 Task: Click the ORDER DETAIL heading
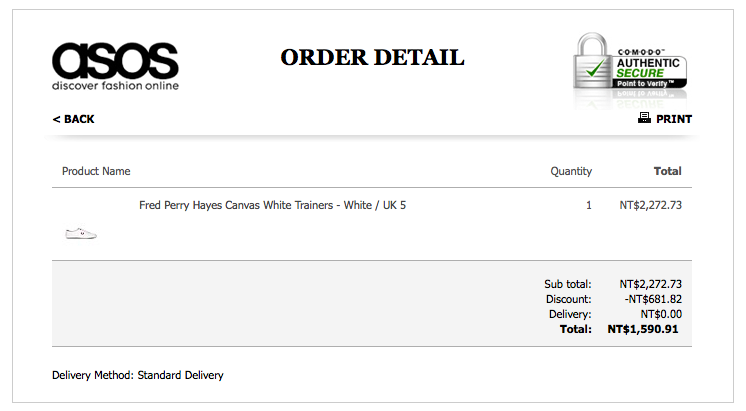(372, 57)
